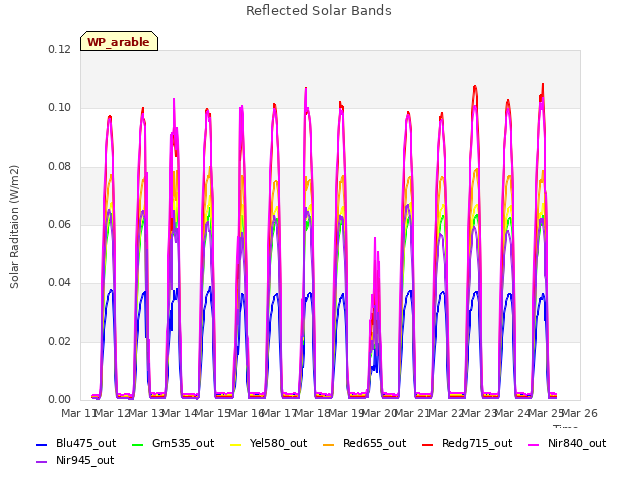This screenshot has height=480, width=640.
Task: Click the 0.06 y-axis tick label
Action: coord(60,224)
